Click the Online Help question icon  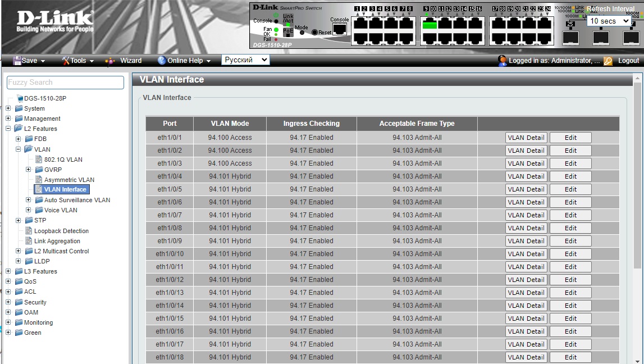pos(162,61)
